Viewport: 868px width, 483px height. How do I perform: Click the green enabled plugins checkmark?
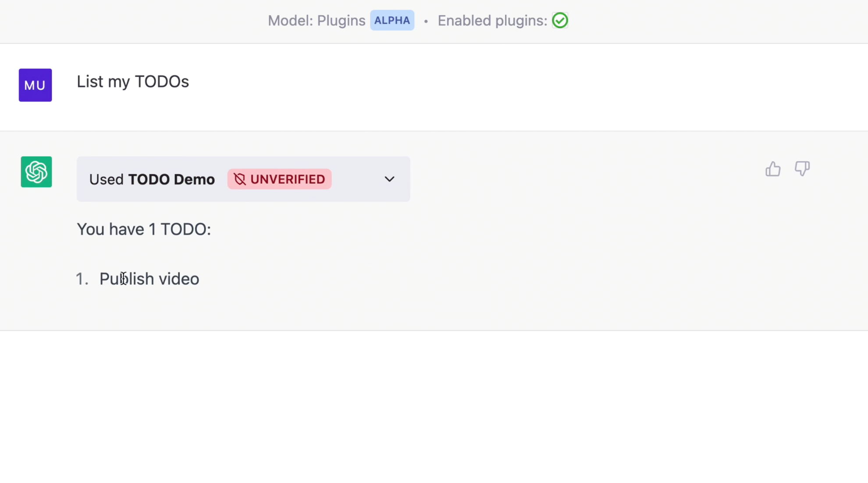pyautogui.click(x=560, y=20)
